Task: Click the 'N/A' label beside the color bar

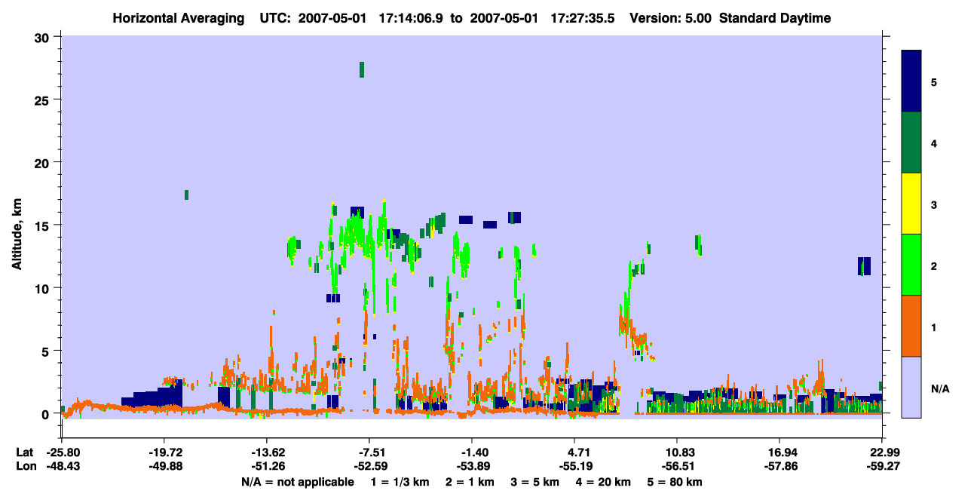Action: 940,389
